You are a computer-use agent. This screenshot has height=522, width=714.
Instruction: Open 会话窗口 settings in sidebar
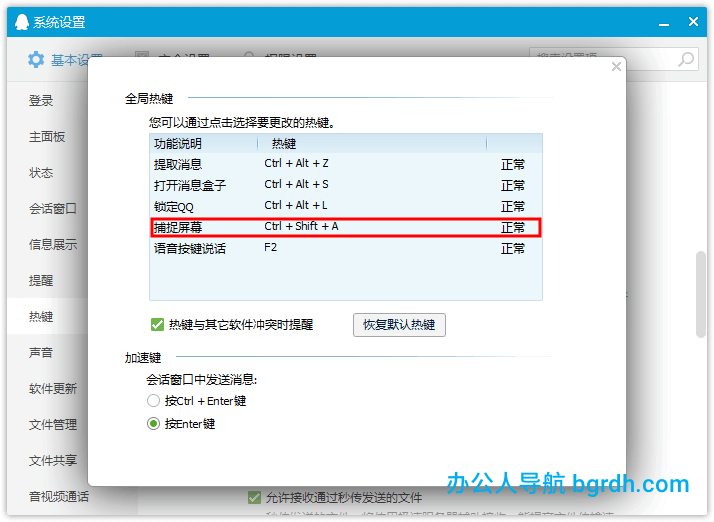52,209
